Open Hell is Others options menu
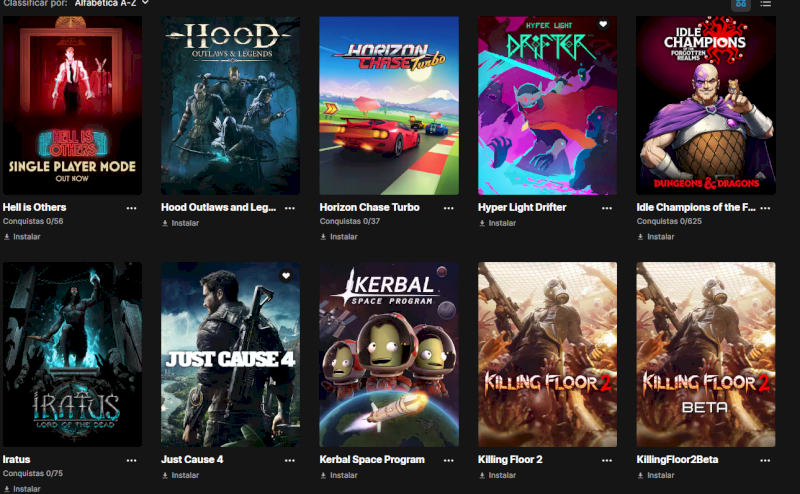800x494 pixels. click(132, 208)
